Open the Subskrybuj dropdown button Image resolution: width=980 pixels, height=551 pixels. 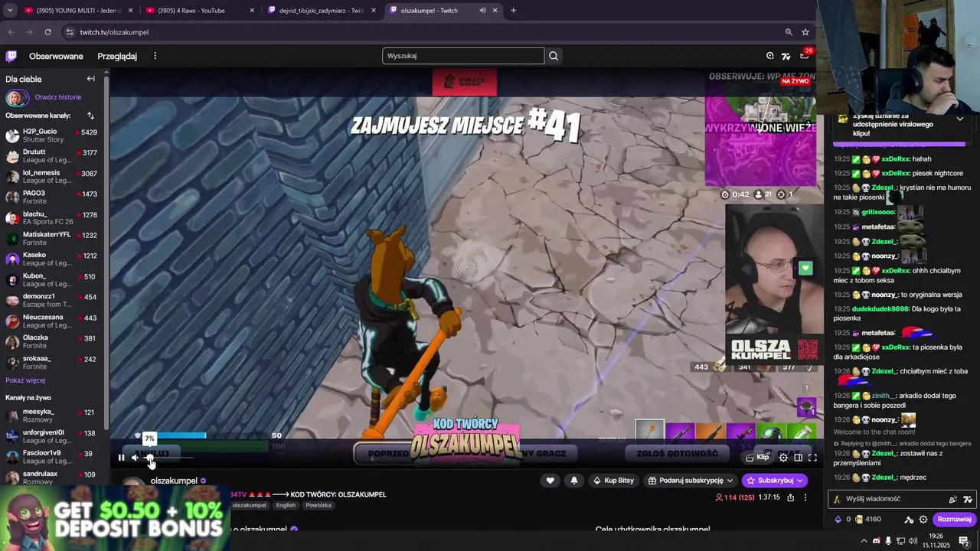(x=774, y=481)
